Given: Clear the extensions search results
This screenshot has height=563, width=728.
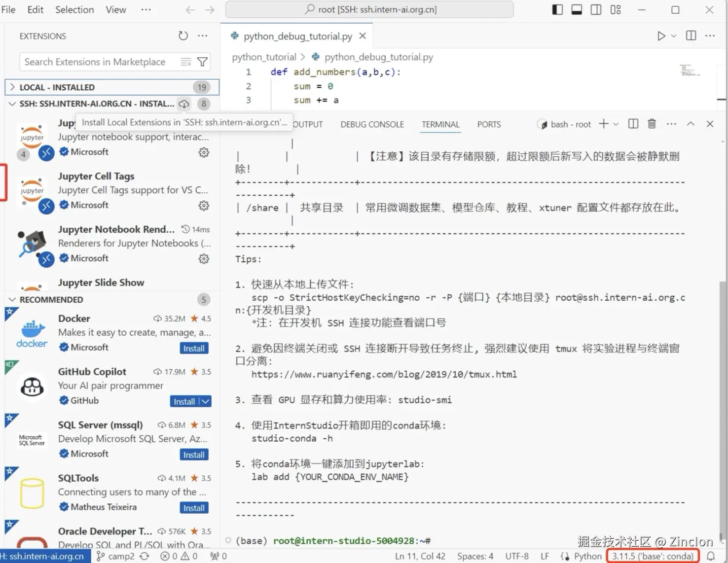Looking at the screenshot, I should pyautogui.click(x=186, y=62).
